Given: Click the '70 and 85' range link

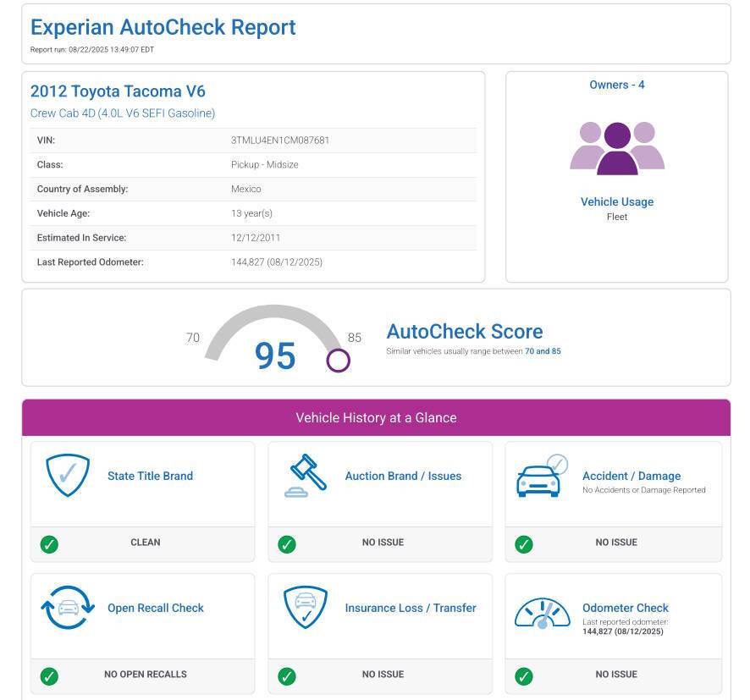Looking at the screenshot, I should 543,351.
